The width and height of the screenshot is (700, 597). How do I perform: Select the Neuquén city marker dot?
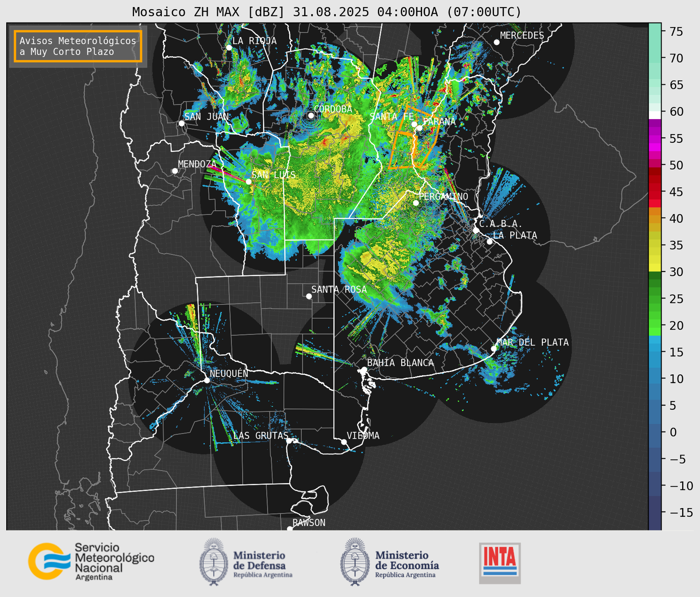[x=207, y=380]
